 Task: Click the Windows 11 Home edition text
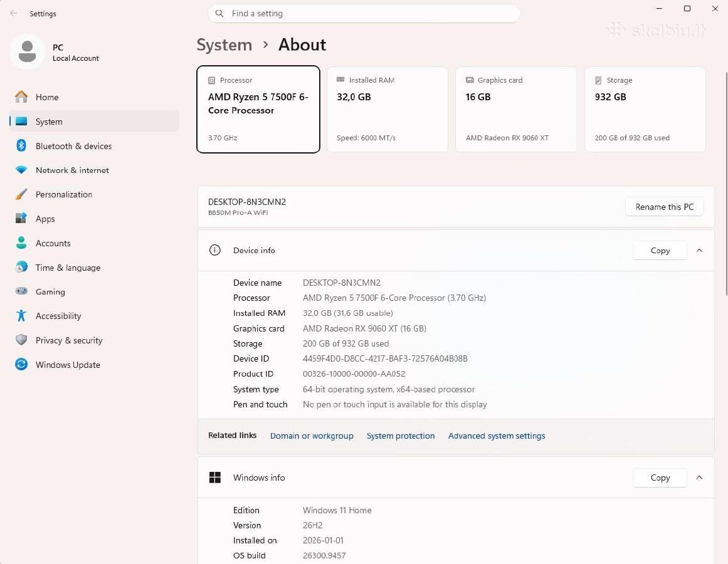tap(337, 510)
